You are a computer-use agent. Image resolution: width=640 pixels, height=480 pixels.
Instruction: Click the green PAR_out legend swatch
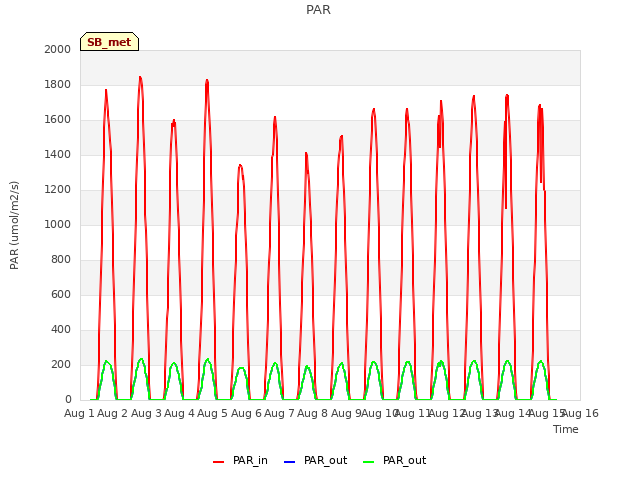point(369,462)
